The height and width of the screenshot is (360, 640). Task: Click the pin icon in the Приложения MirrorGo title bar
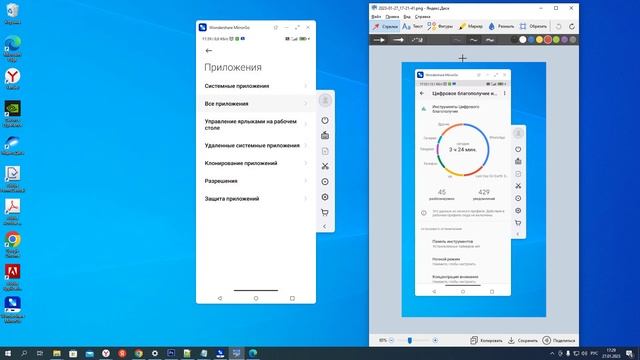tap(276, 27)
